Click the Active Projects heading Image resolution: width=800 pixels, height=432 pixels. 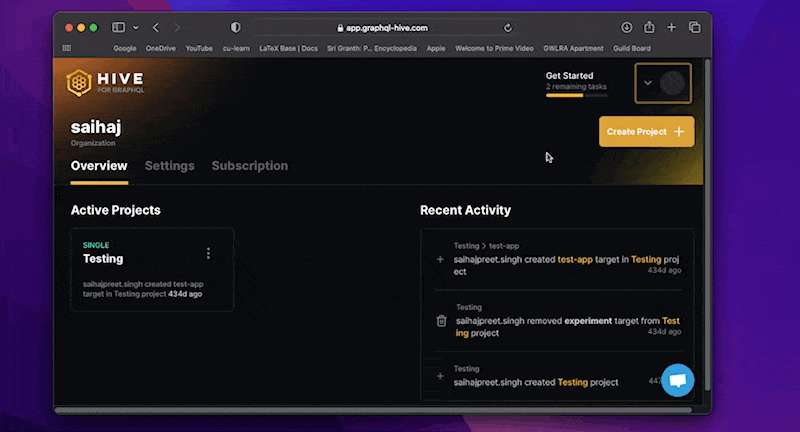[116, 210]
